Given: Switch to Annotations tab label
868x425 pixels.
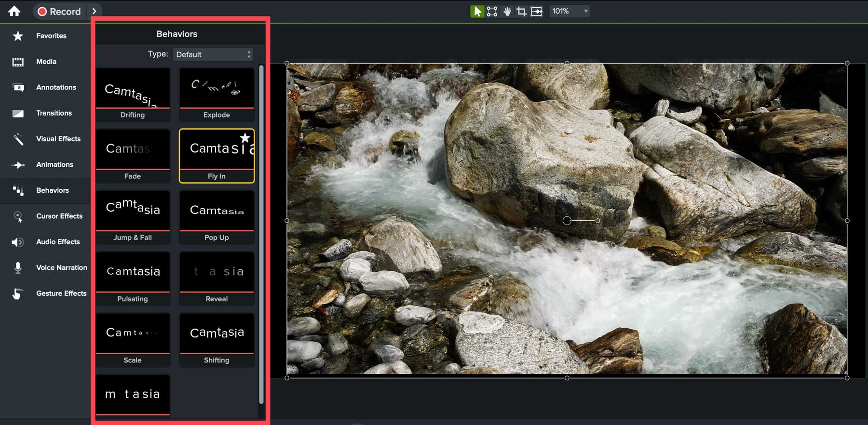Looking at the screenshot, I should [56, 87].
